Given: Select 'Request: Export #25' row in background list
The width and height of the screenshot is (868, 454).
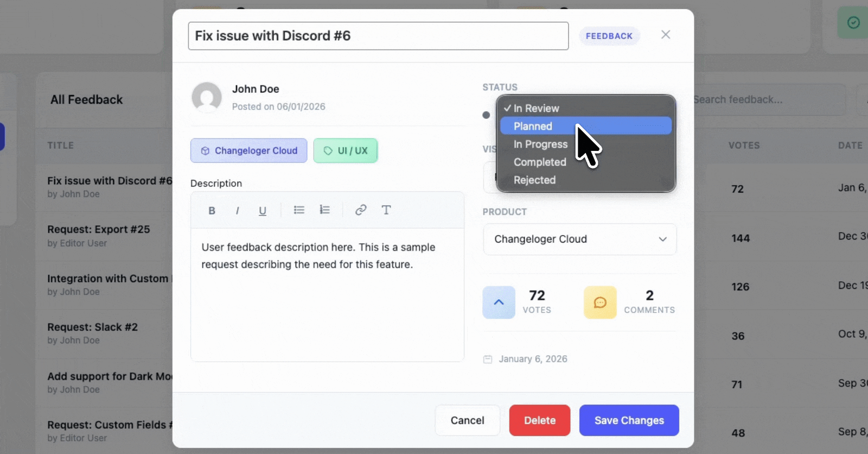Looking at the screenshot, I should [x=104, y=236].
